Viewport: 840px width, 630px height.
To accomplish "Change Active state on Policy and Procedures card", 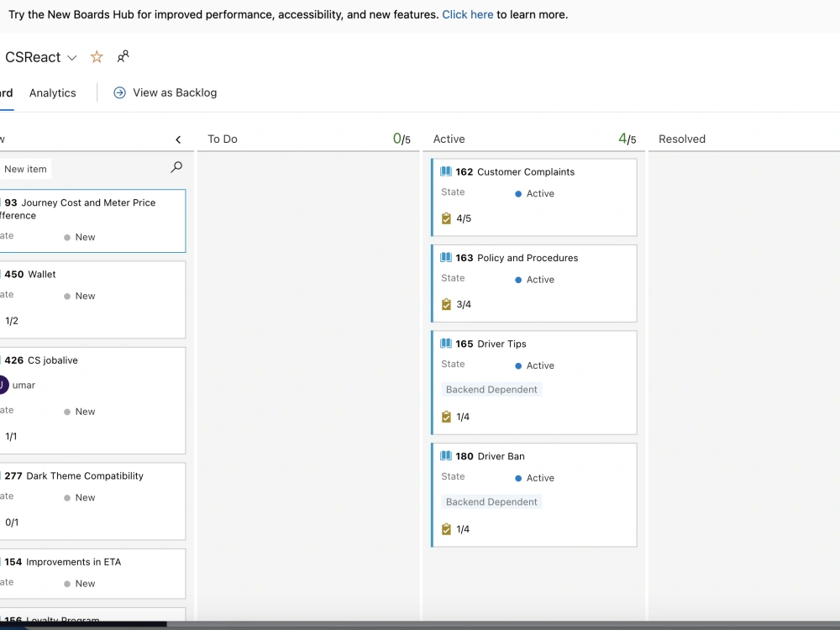I will click(534, 280).
